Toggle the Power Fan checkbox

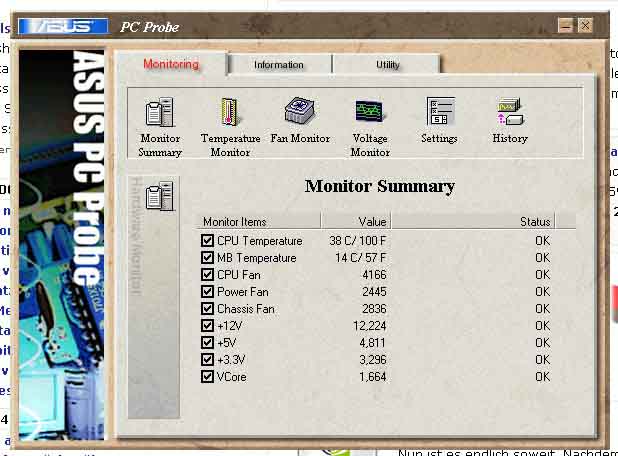tap(207, 291)
